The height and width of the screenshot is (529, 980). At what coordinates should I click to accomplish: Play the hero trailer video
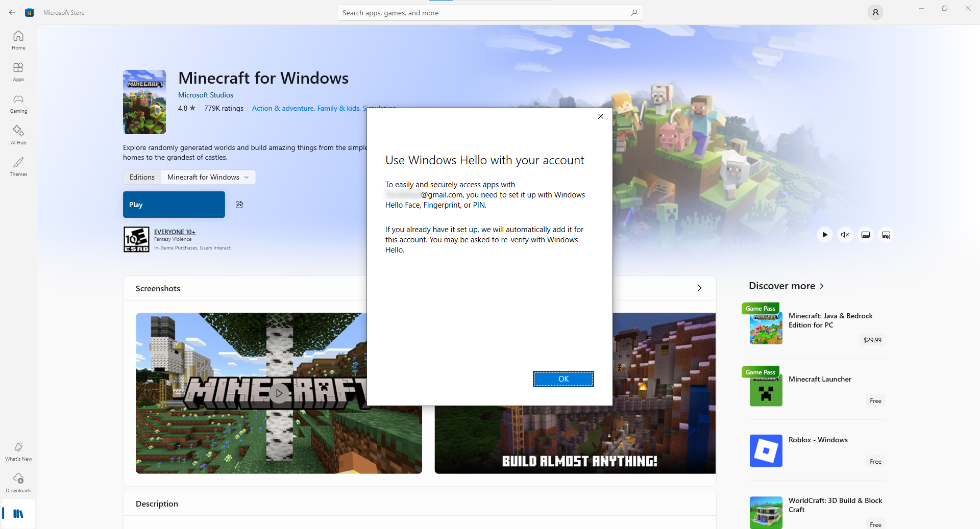tap(825, 235)
